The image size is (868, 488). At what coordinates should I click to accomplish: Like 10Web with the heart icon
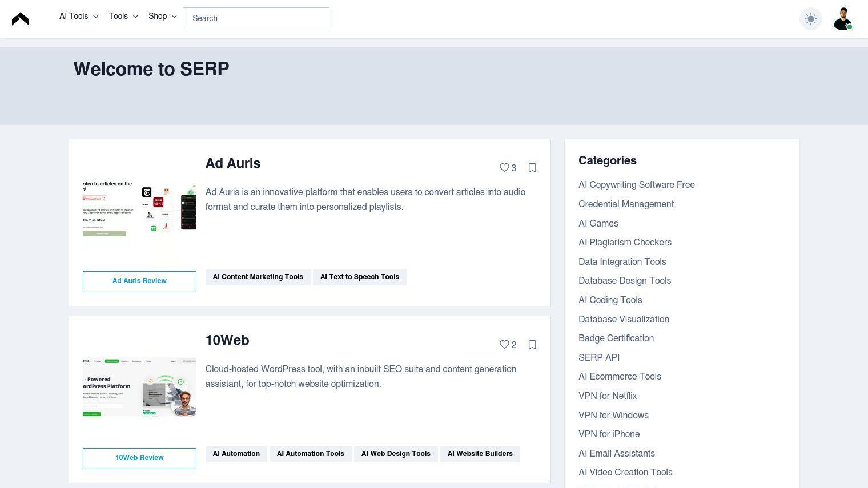(x=504, y=345)
